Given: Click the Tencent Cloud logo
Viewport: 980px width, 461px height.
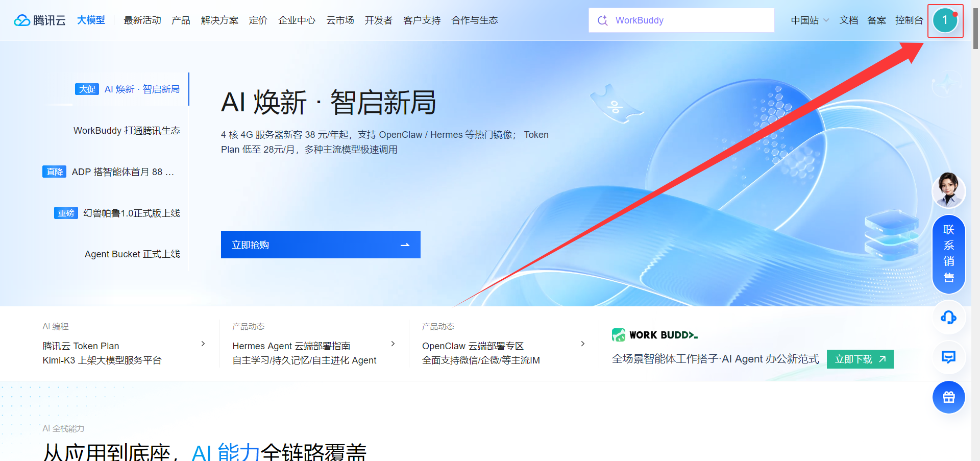Looking at the screenshot, I should point(40,20).
